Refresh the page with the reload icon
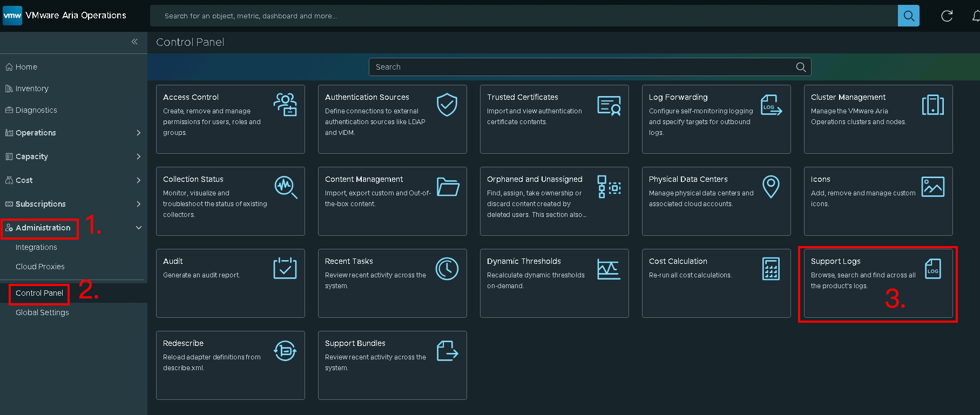The image size is (980, 415). click(x=947, y=16)
